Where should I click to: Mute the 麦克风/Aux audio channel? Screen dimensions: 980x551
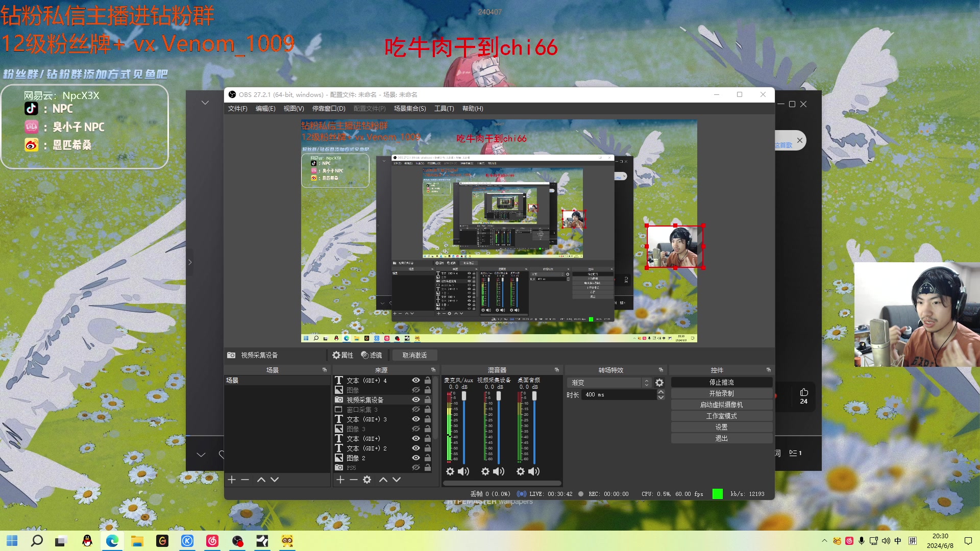pyautogui.click(x=463, y=471)
